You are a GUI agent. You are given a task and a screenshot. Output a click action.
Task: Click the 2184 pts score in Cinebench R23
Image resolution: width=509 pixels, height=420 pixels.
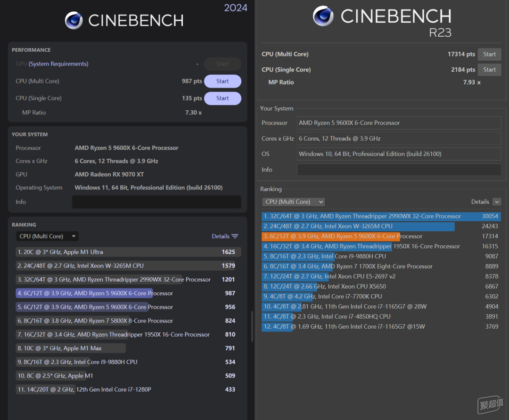(x=463, y=70)
